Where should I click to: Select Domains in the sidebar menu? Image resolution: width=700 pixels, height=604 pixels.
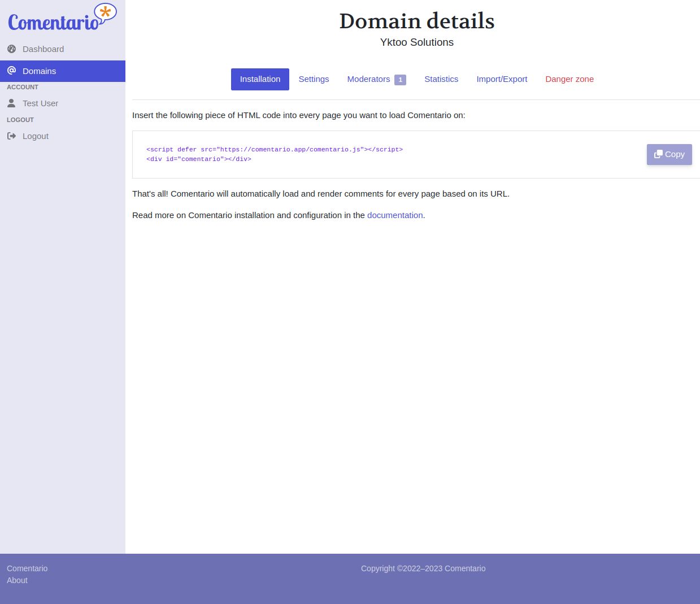pyautogui.click(x=39, y=71)
